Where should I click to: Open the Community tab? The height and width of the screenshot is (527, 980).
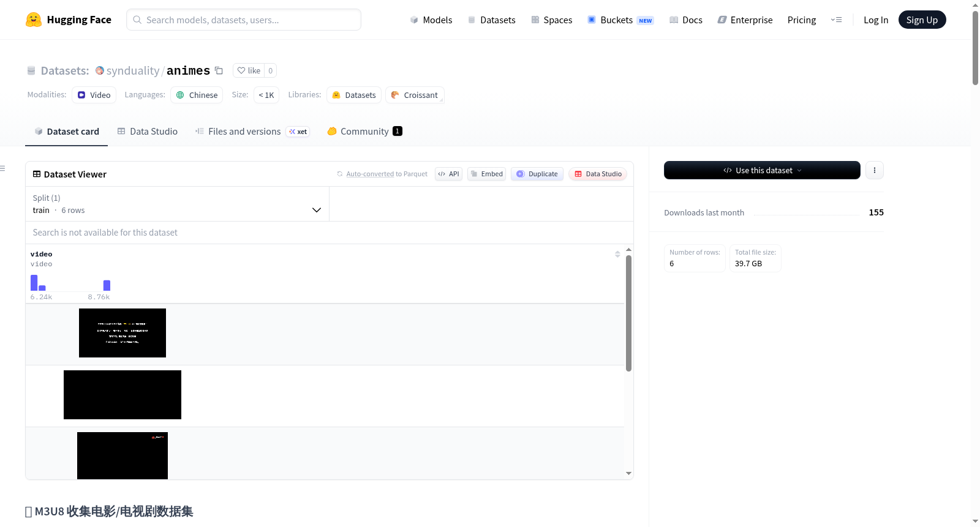364,131
